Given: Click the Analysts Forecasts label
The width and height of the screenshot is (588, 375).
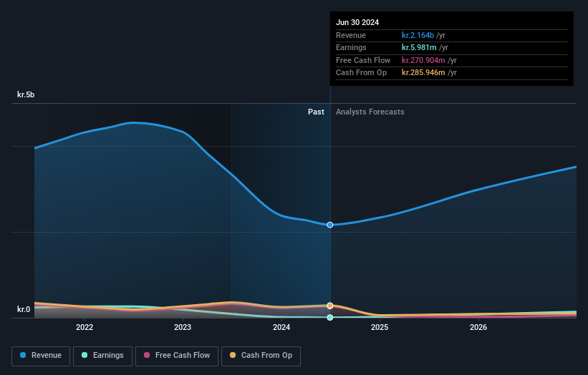Looking at the screenshot, I should (x=370, y=112).
